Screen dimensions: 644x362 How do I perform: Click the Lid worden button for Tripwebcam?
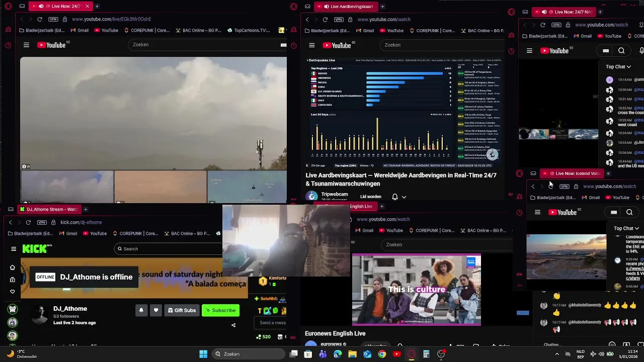[371, 197]
